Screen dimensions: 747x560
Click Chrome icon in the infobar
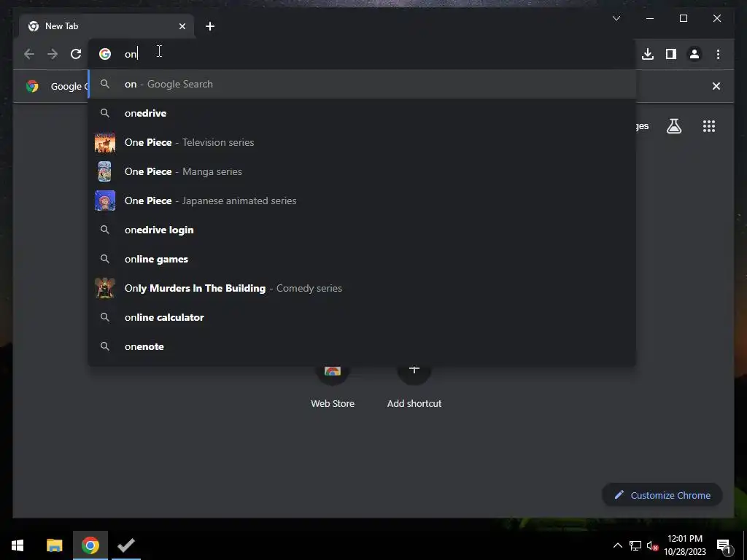tap(32, 86)
